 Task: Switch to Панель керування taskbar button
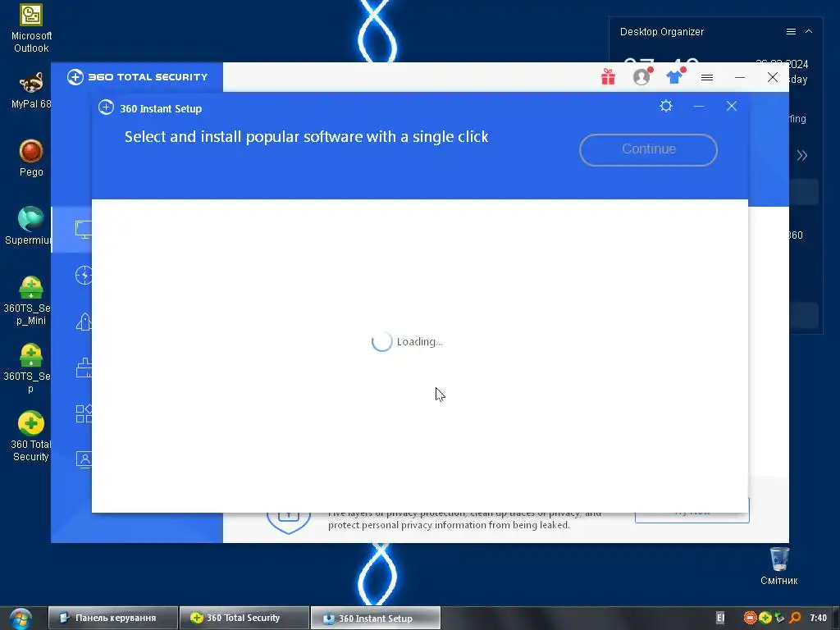(x=113, y=618)
